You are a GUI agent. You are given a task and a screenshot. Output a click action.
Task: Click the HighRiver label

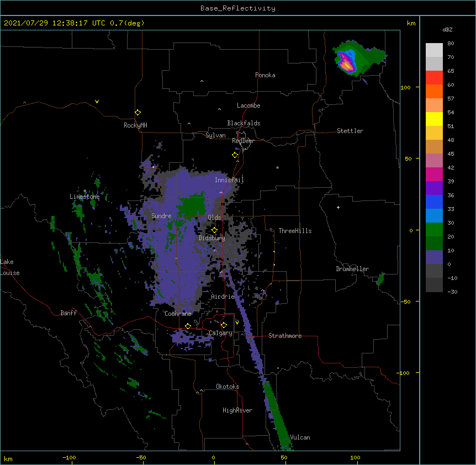pos(237,410)
